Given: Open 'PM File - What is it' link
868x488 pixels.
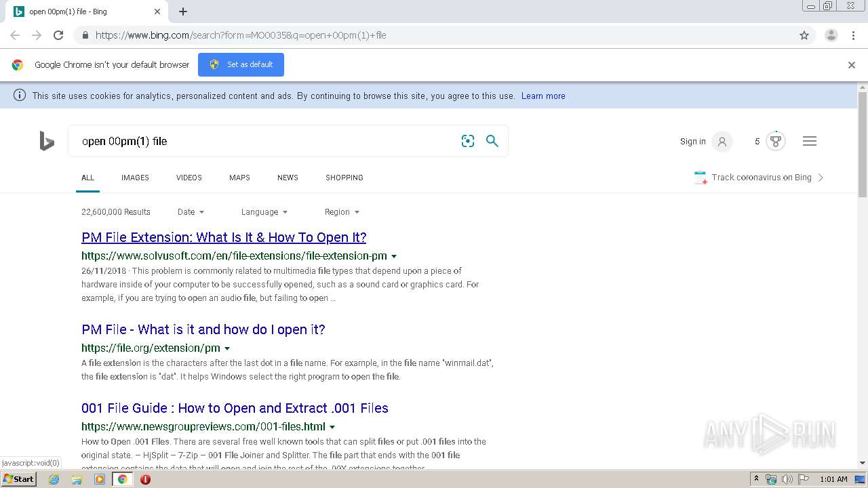Looking at the screenshot, I should (x=203, y=329).
